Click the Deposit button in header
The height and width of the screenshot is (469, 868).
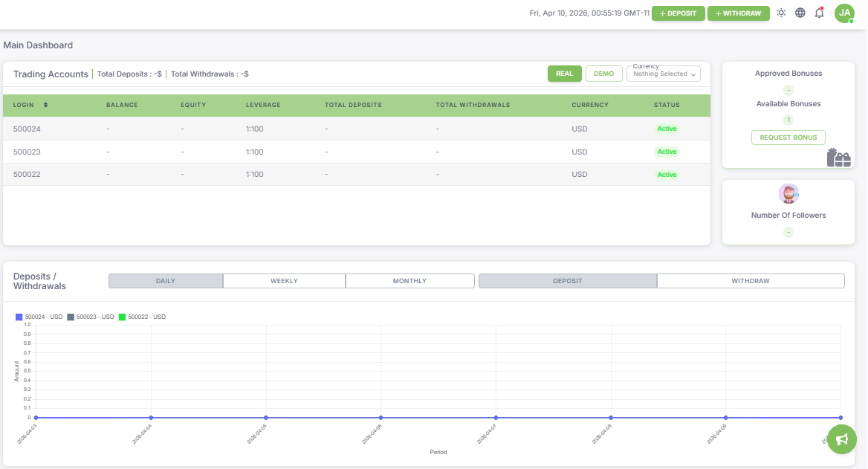[x=678, y=13]
